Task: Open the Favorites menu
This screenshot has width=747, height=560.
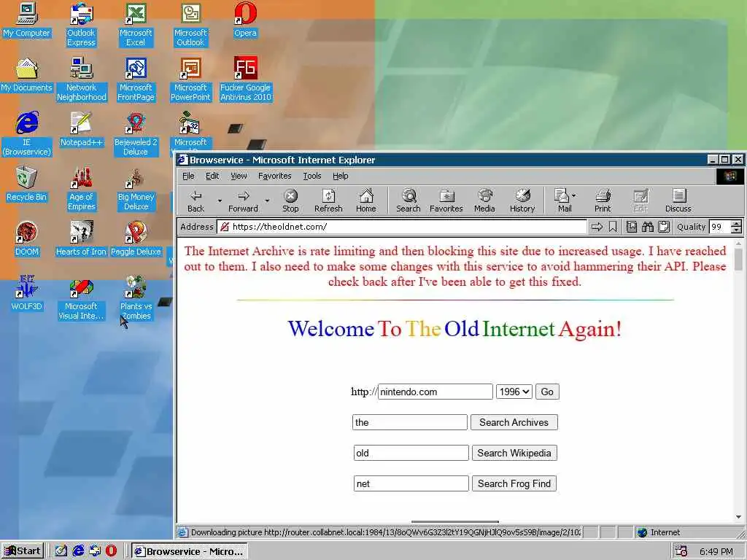Action: [x=274, y=176]
